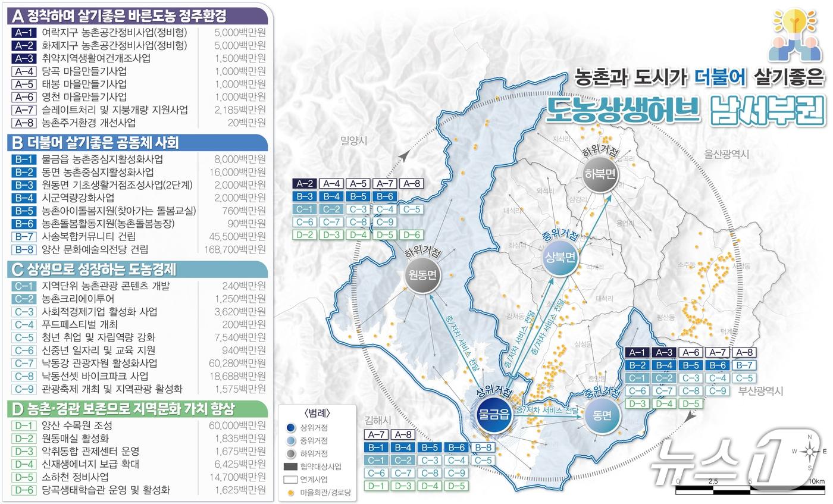Select the 상위거점 dark blue legend marker
Image resolution: width=833 pixels, height=504 pixels.
point(290,427)
